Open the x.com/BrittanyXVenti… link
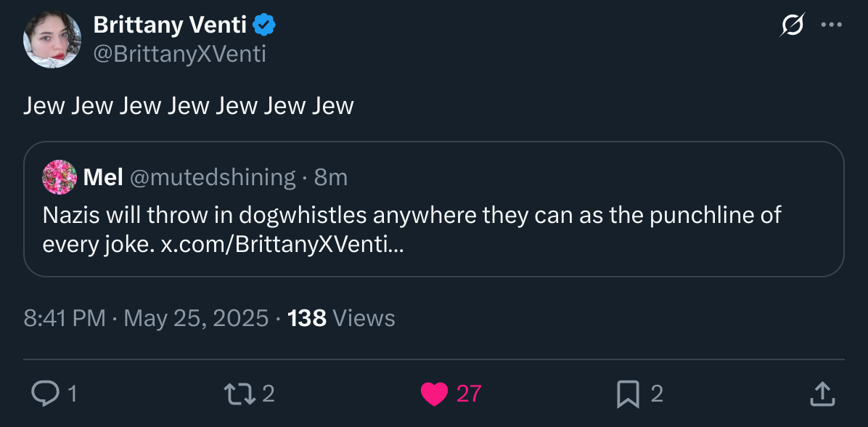Image resolution: width=868 pixels, height=427 pixels. [x=282, y=244]
